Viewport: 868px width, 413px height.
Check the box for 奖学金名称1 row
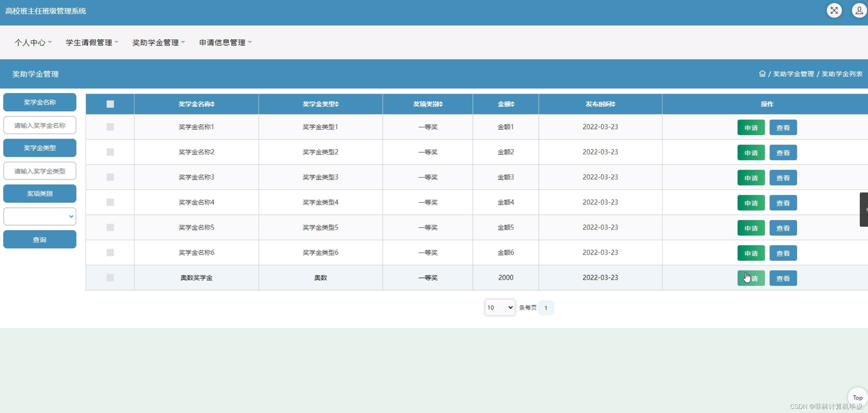(x=110, y=127)
